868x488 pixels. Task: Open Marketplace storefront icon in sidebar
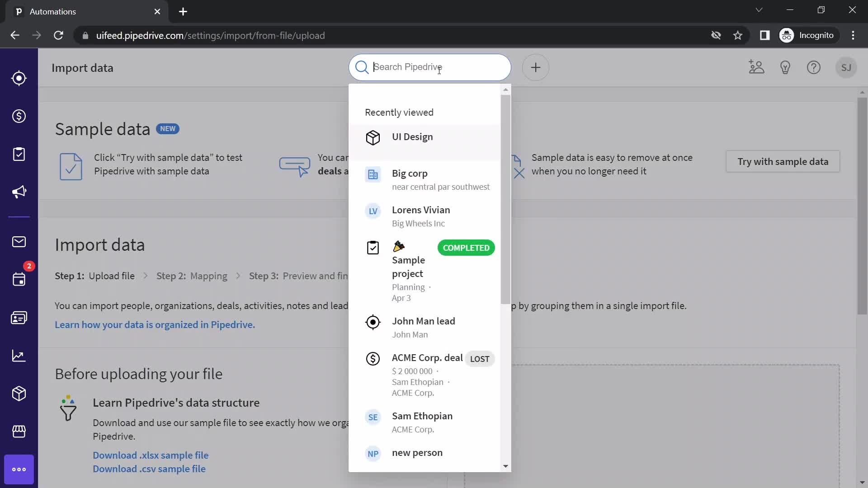[x=19, y=432]
